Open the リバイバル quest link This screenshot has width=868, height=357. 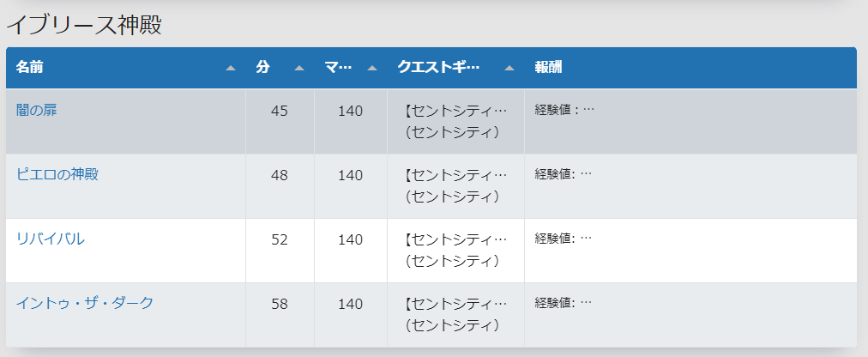51,239
